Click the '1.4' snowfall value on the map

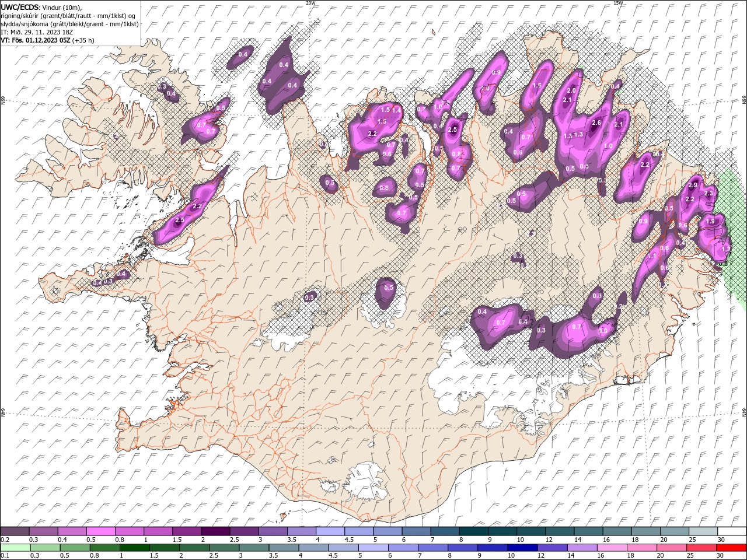pos(396,110)
